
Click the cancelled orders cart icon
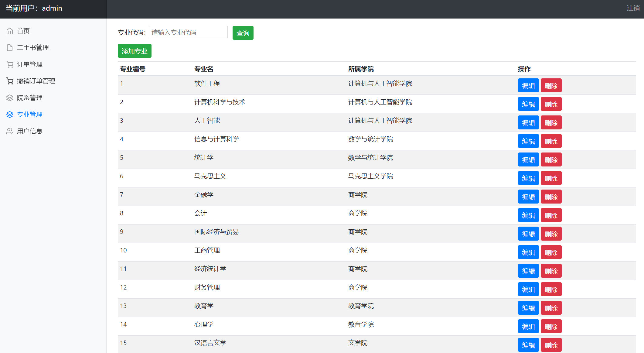10,81
